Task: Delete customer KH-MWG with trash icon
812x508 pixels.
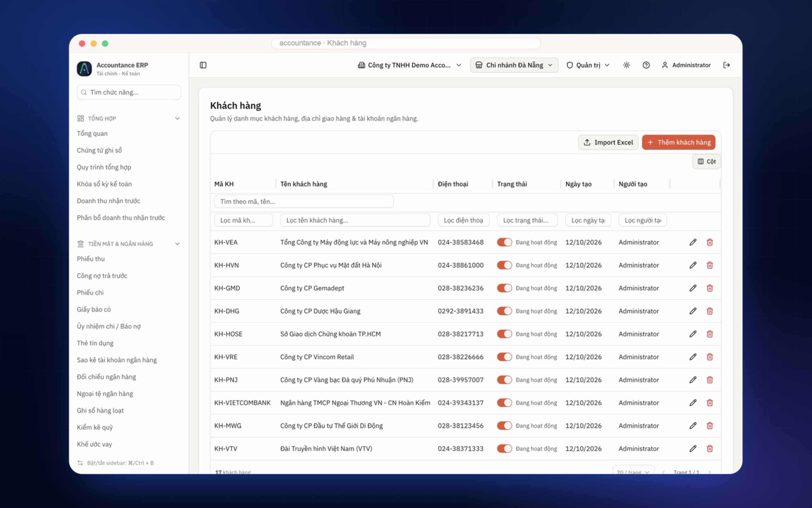Action: pos(710,426)
